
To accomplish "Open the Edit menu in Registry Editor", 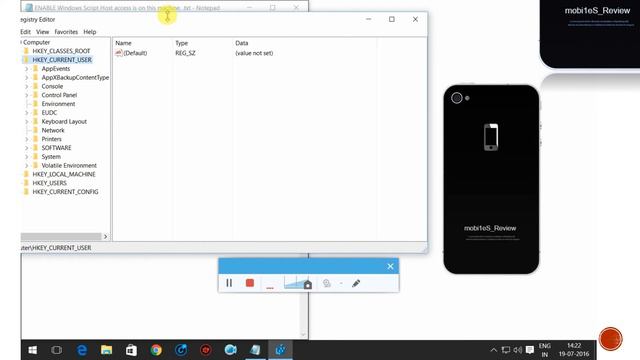I will click(x=25, y=32).
